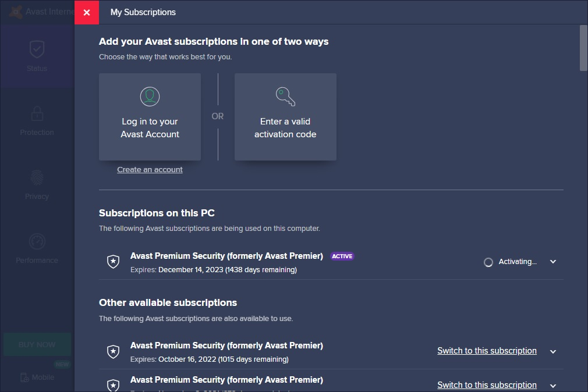This screenshot has height=392, width=588.
Task: Open the Status shield icon in sidebar
Action: pos(37,50)
